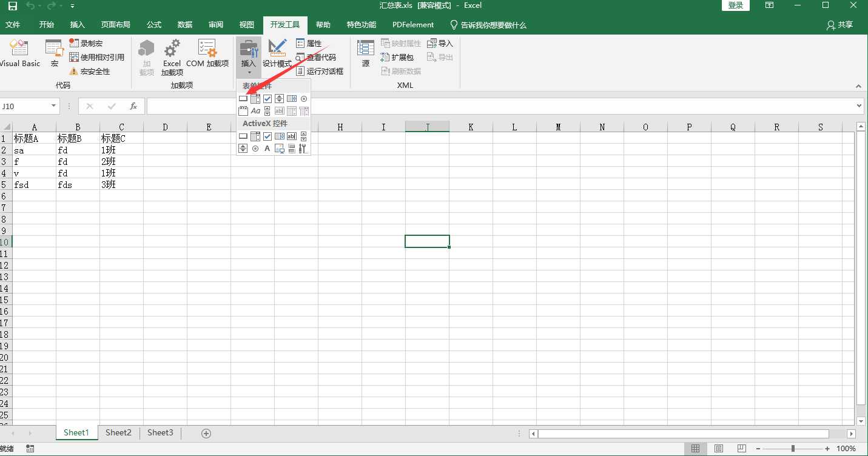
Task: Open More Controls (tools icon)
Action: coord(304,149)
